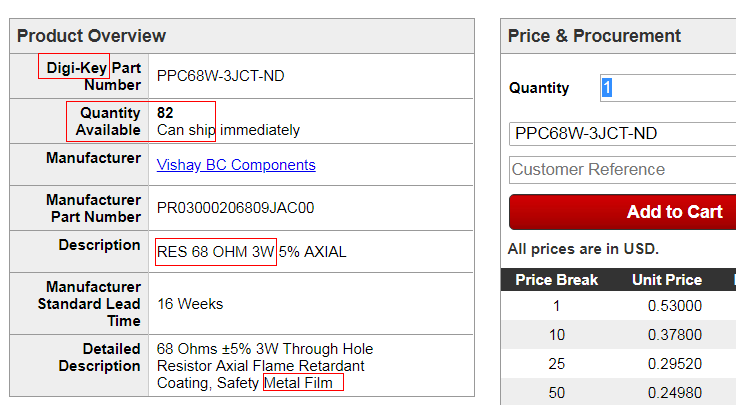Click the Can ship immediately text
The width and height of the screenshot is (736, 405).
pos(228,130)
